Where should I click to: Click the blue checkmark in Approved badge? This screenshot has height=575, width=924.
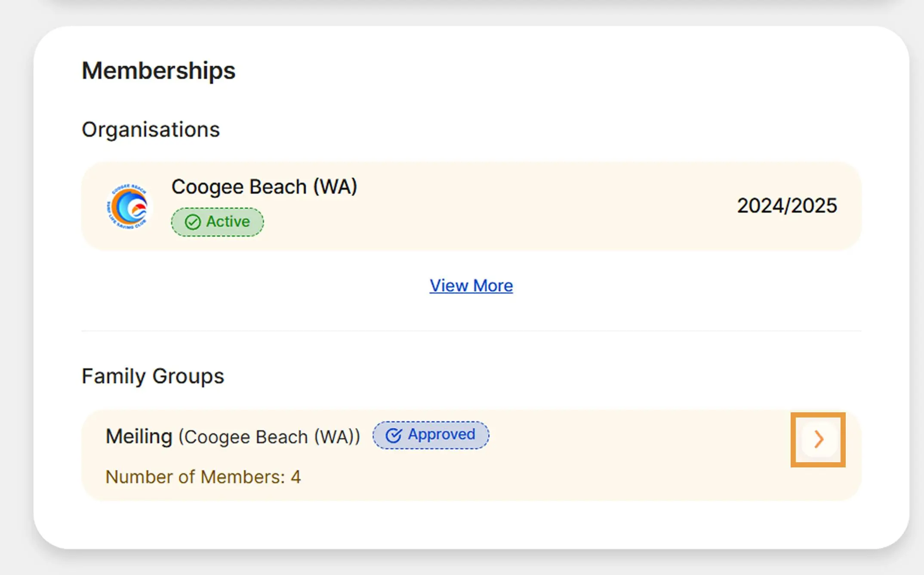(x=393, y=436)
